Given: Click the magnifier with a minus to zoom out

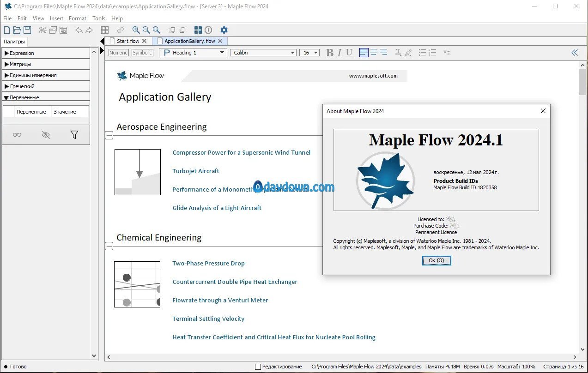Looking at the screenshot, I should pos(146,30).
